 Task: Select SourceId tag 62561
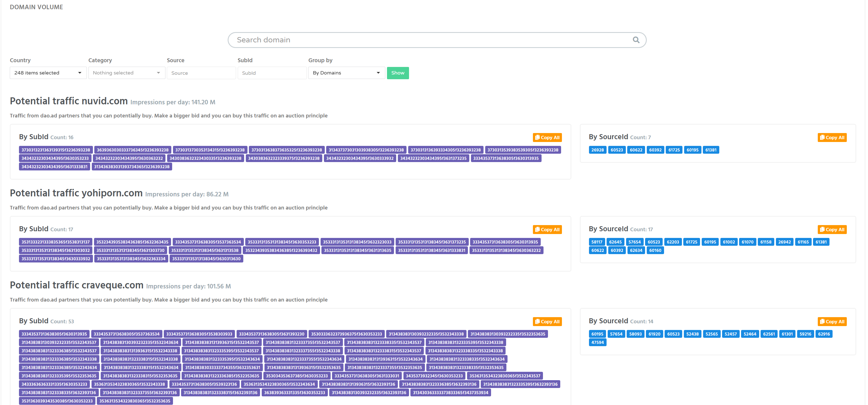[x=769, y=334]
